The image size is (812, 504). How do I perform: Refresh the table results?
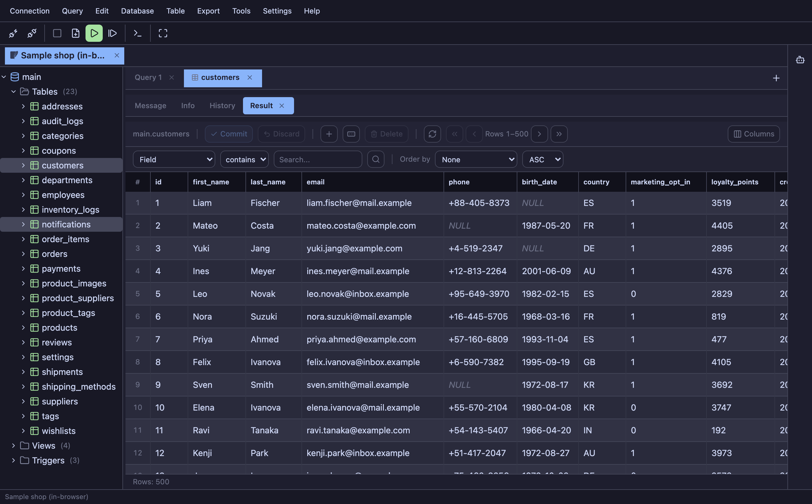432,134
